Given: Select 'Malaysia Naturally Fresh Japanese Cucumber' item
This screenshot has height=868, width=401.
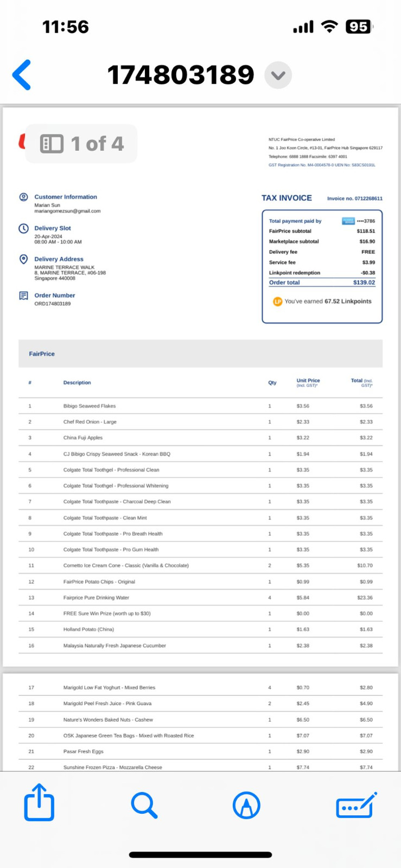Looking at the screenshot, I should (x=114, y=646).
